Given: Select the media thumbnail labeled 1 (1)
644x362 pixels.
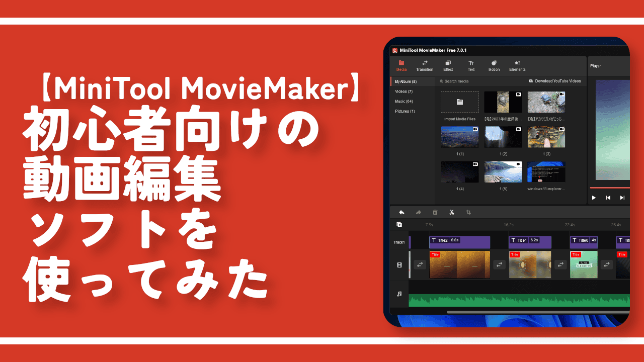Looking at the screenshot, I should [x=459, y=137].
